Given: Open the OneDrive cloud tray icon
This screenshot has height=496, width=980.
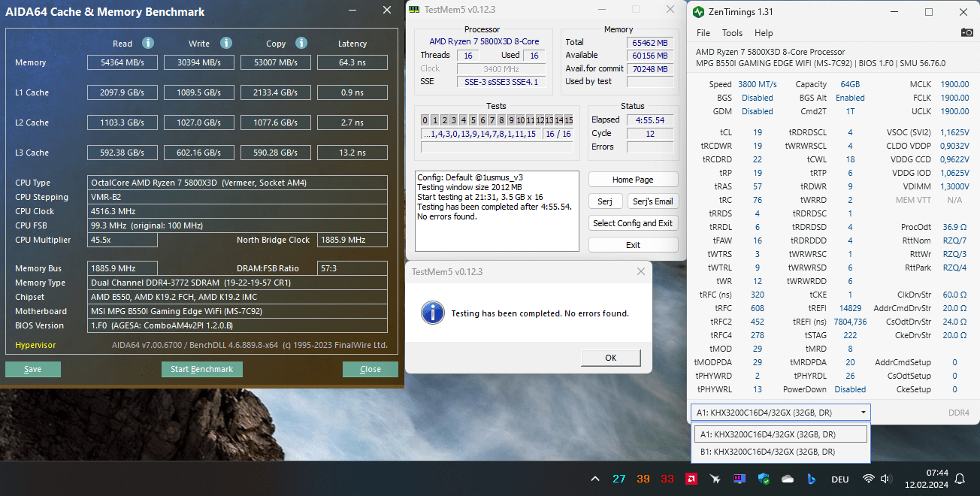Looking at the screenshot, I should tap(788, 479).
